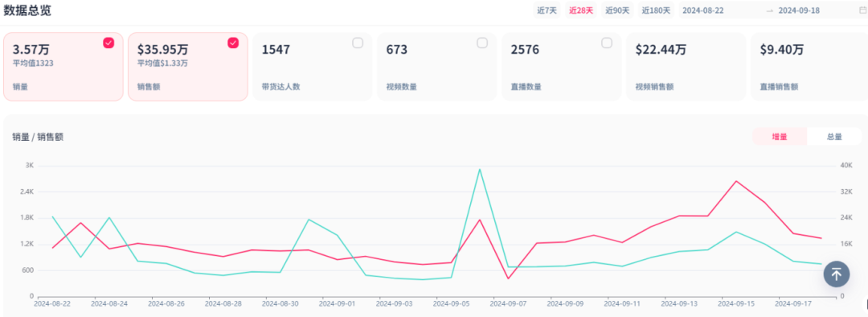The width and height of the screenshot is (868, 317).
Task: Select the $22.44万 视频销售额 card
Action: point(686,67)
